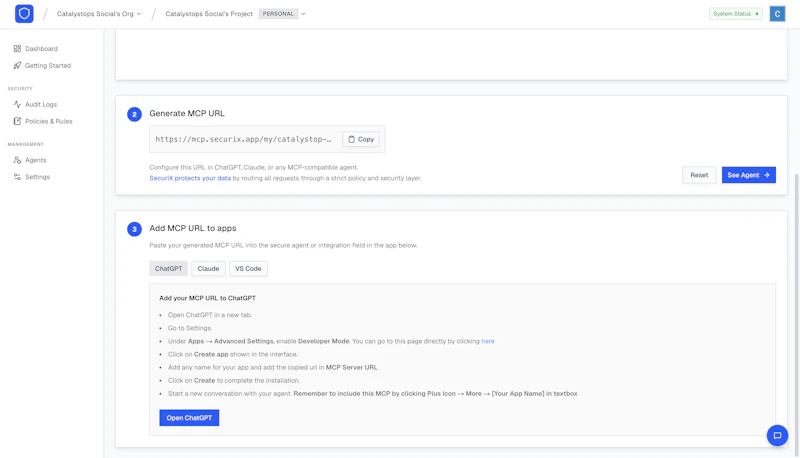Click the Policies & Rules edit icon

click(x=17, y=121)
